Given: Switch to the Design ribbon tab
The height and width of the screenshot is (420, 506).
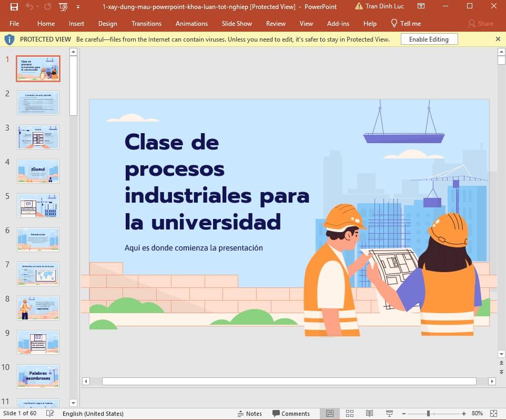Looking at the screenshot, I should (107, 24).
